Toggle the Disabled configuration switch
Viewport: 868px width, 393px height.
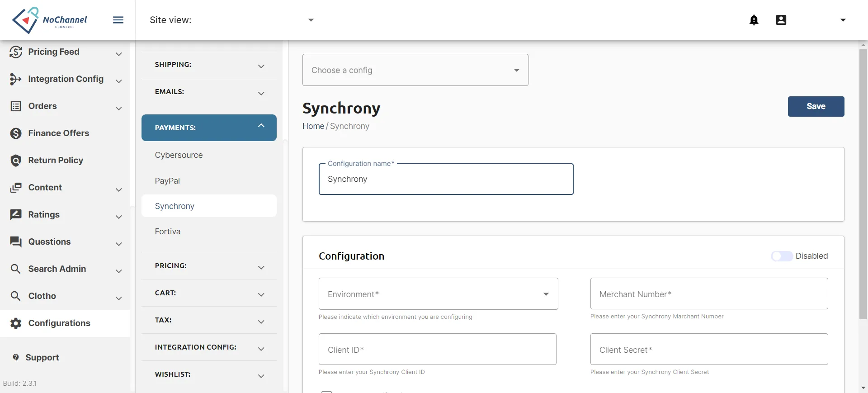click(x=782, y=256)
